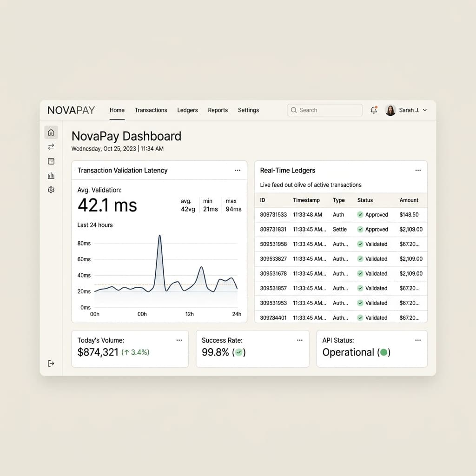Switch to the Ledgers nav tab
The image size is (476, 476).
coord(188,110)
